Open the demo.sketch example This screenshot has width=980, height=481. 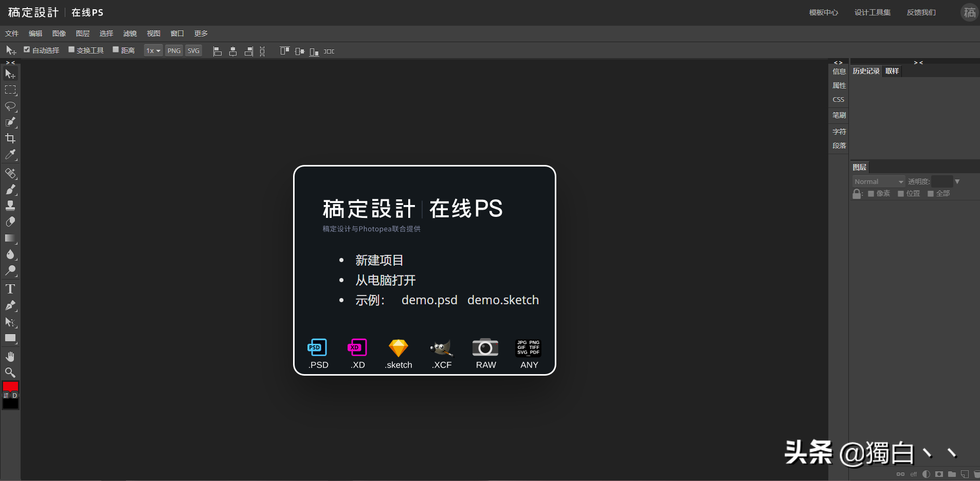pos(503,300)
